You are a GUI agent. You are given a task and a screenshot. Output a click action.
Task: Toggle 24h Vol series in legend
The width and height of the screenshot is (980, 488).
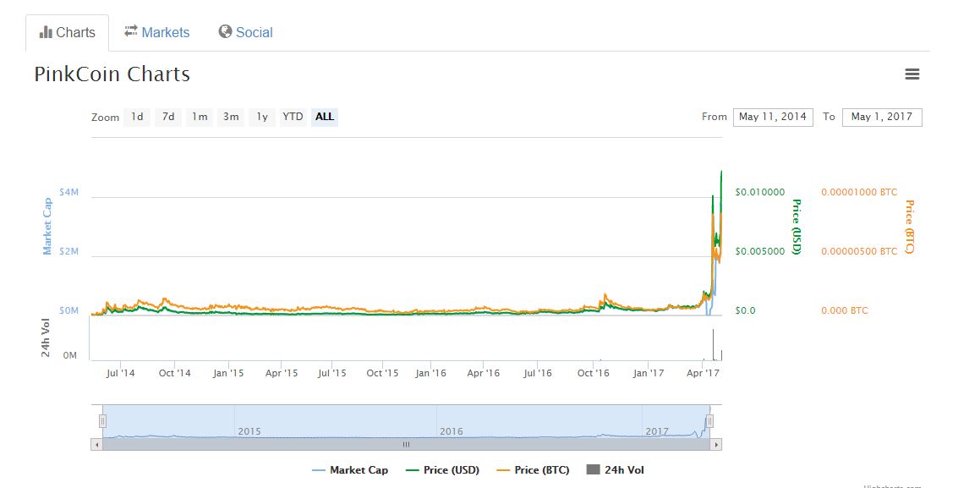[x=615, y=470]
